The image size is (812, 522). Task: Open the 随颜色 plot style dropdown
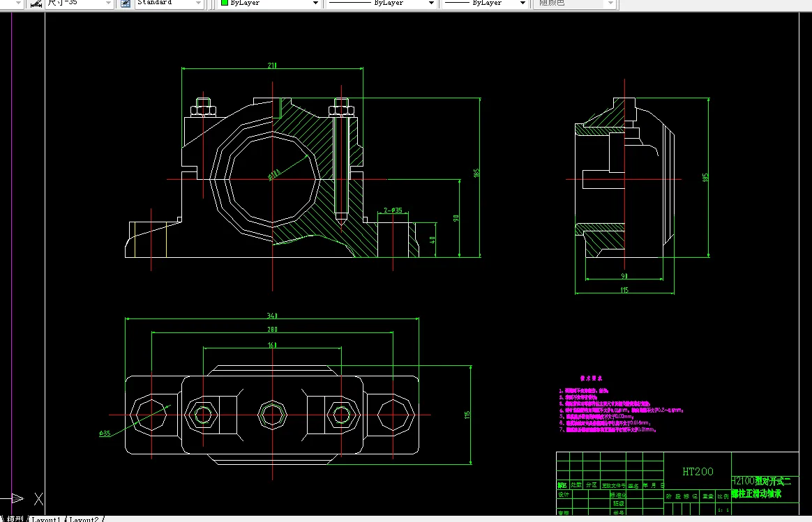[x=575, y=3]
